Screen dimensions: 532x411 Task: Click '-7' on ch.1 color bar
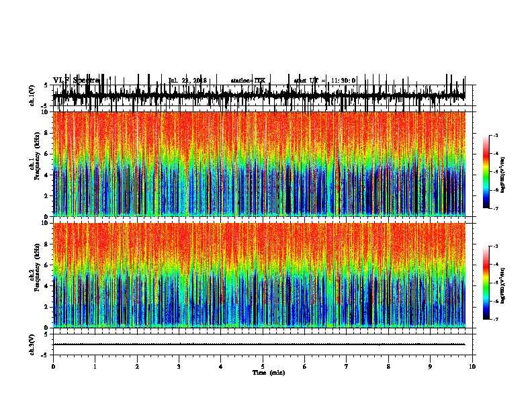pyautogui.click(x=495, y=208)
